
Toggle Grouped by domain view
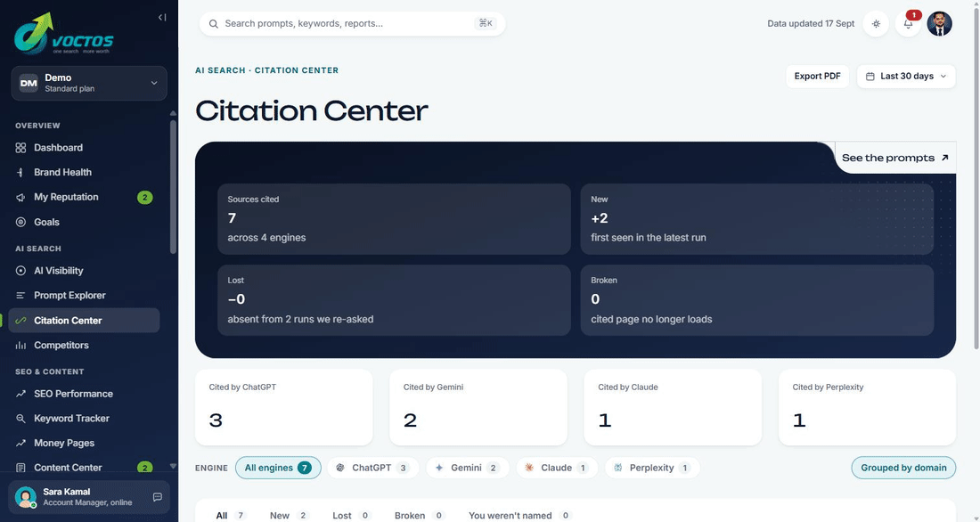pyautogui.click(x=903, y=468)
